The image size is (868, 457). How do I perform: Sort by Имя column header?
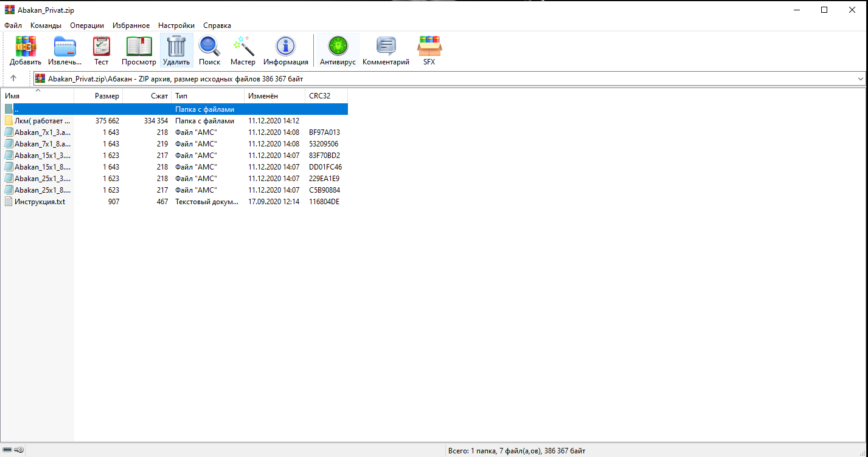(37, 96)
